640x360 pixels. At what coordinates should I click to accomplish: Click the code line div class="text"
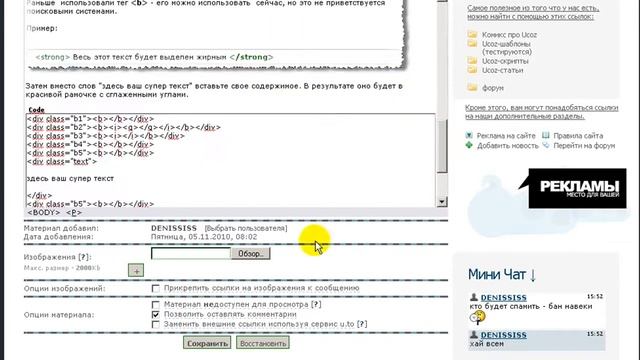[x=62, y=162]
